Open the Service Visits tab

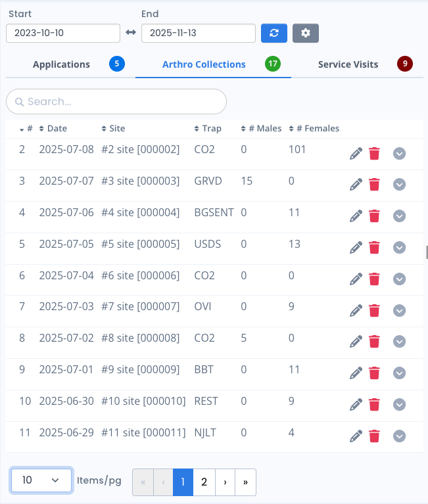(348, 64)
